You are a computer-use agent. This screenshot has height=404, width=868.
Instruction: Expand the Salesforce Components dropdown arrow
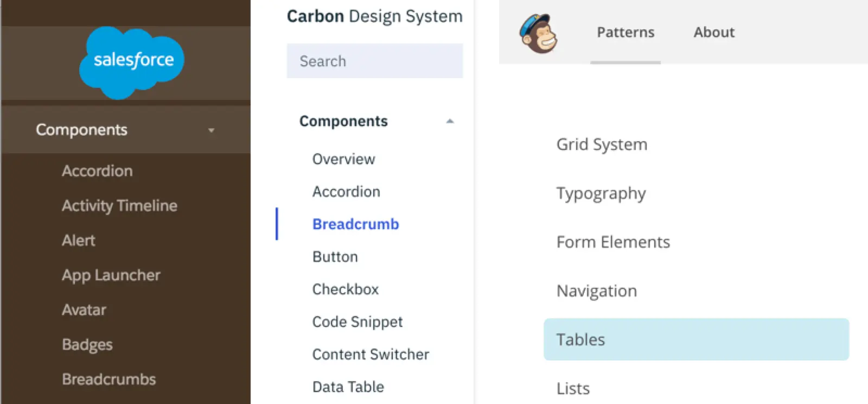point(211,130)
